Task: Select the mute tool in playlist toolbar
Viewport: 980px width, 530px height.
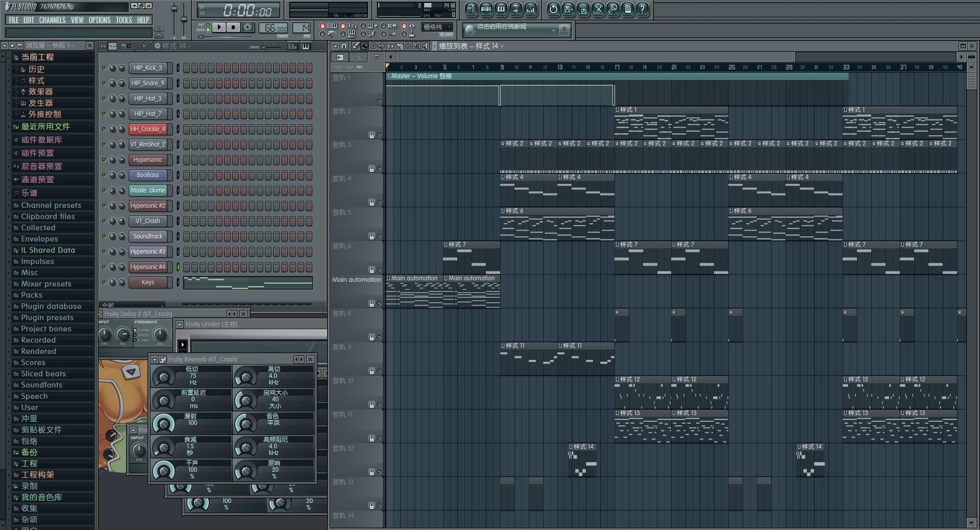Action: point(382,46)
